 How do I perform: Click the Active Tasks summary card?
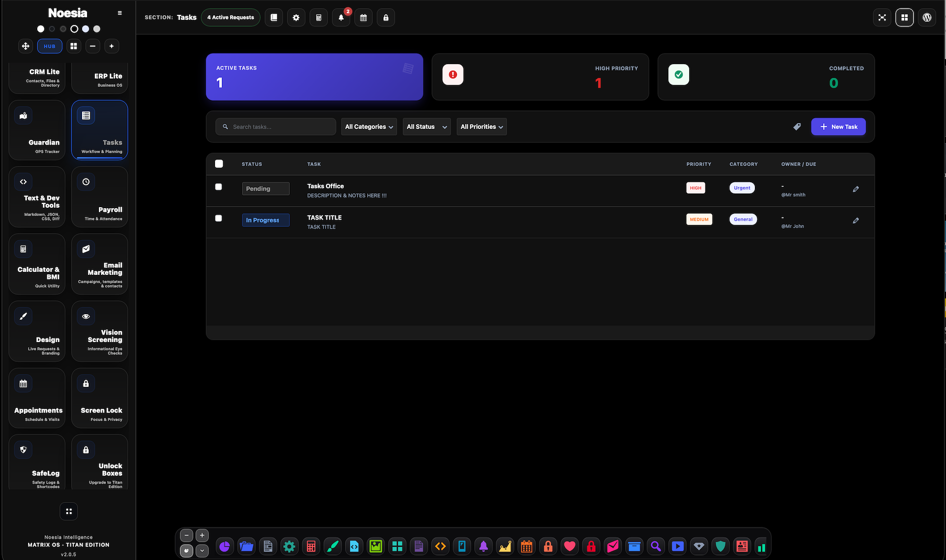point(314,77)
